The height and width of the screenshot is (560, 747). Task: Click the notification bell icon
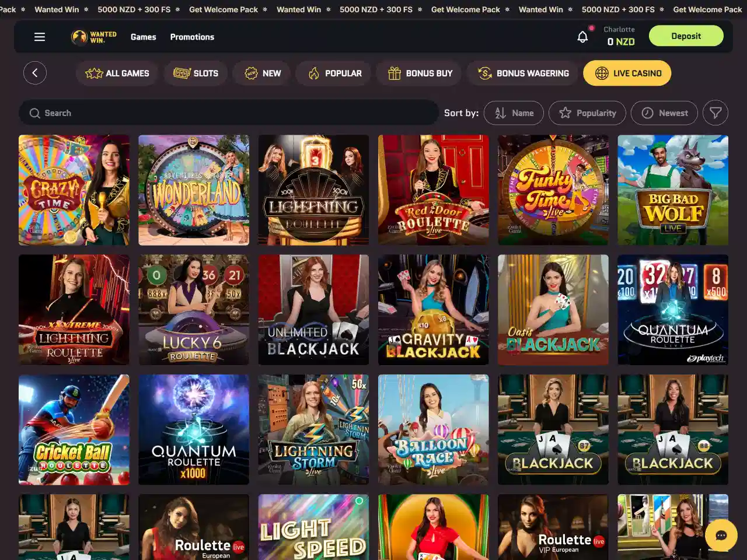[582, 37]
